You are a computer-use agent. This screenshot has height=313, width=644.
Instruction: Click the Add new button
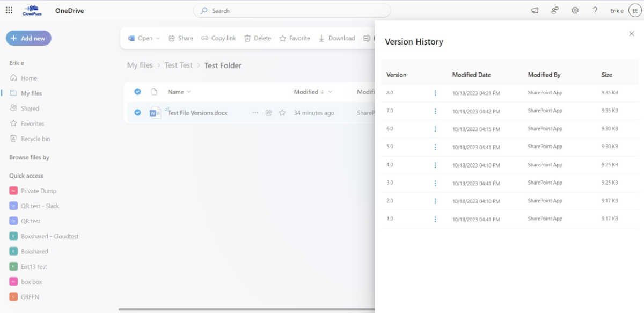[28, 38]
